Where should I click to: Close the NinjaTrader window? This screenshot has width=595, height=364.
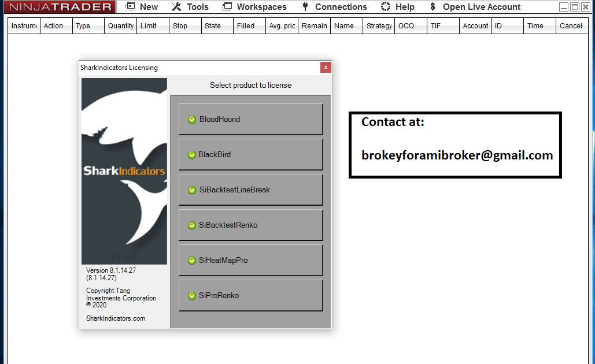tap(586, 7)
